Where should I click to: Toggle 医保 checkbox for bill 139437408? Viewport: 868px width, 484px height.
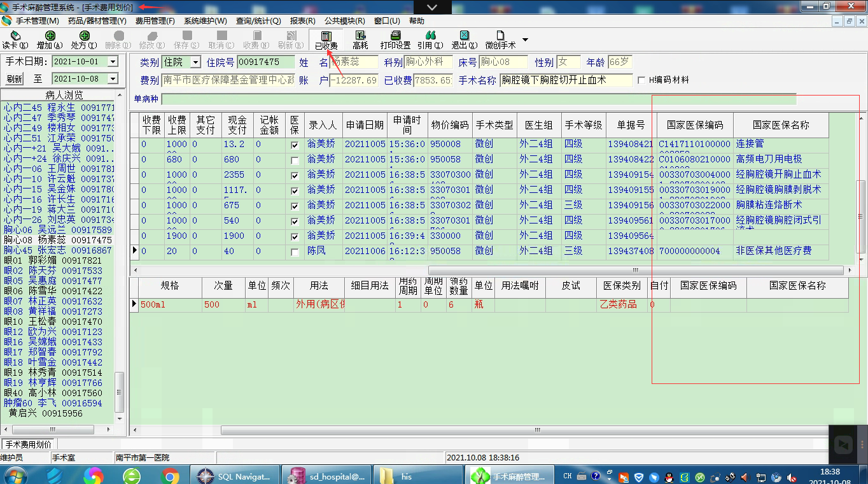click(294, 252)
